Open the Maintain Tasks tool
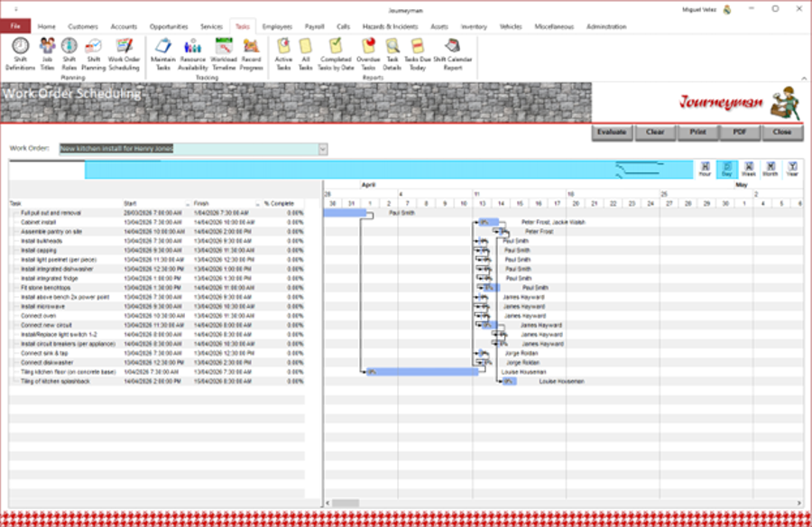The height and width of the screenshot is (527, 812). (163, 54)
